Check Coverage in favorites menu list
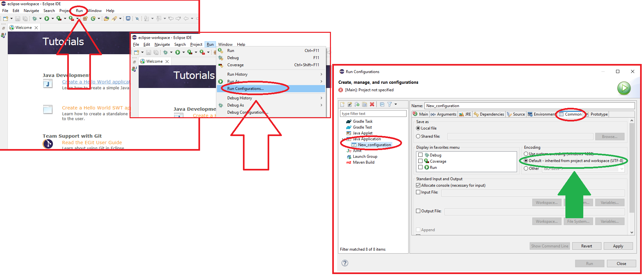The height and width of the screenshot is (276, 644). pos(420,161)
